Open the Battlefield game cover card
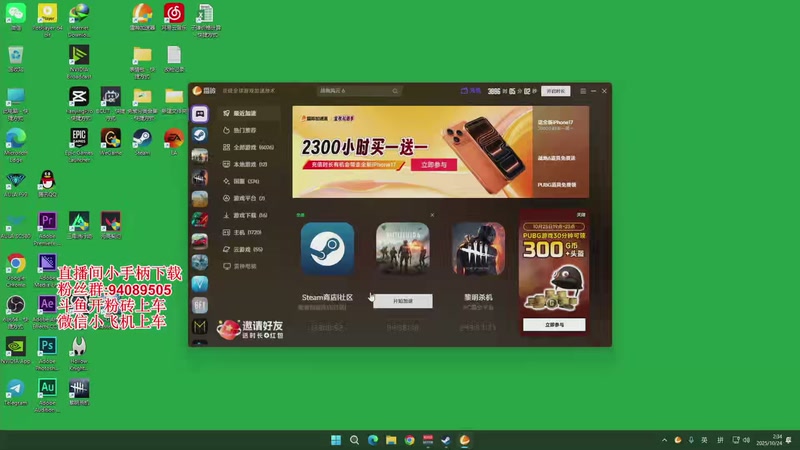 tap(403, 248)
